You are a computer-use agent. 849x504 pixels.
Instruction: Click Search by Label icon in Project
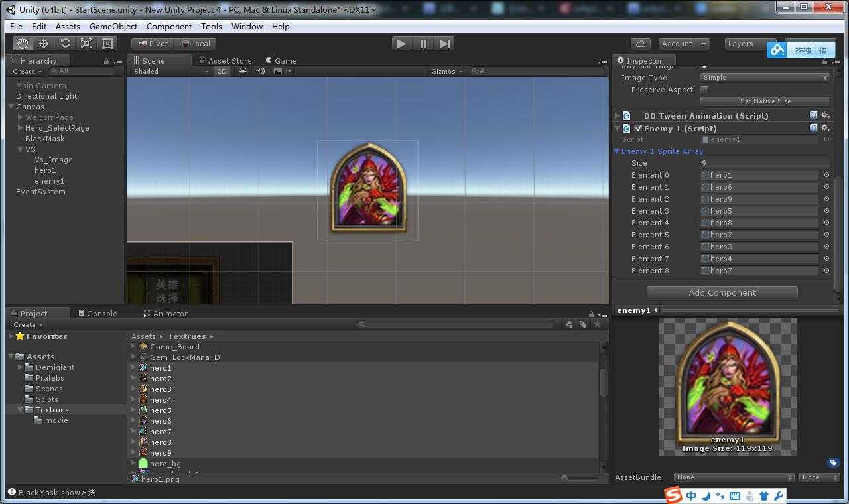coord(583,324)
